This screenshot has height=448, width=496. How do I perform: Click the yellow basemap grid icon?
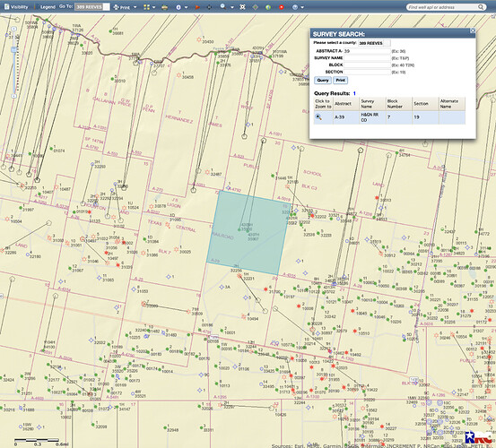pos(146,7)
